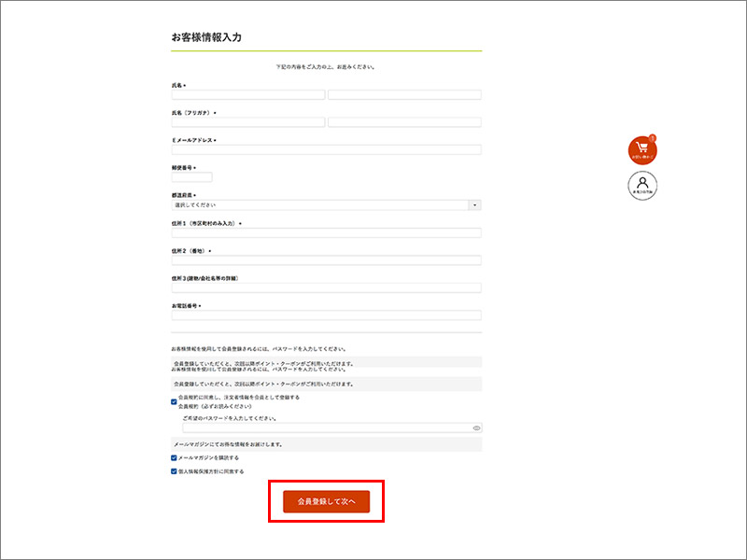747x560 pixels.
Task: Click the お電話番号 phone number field
Action: [326, 315]
